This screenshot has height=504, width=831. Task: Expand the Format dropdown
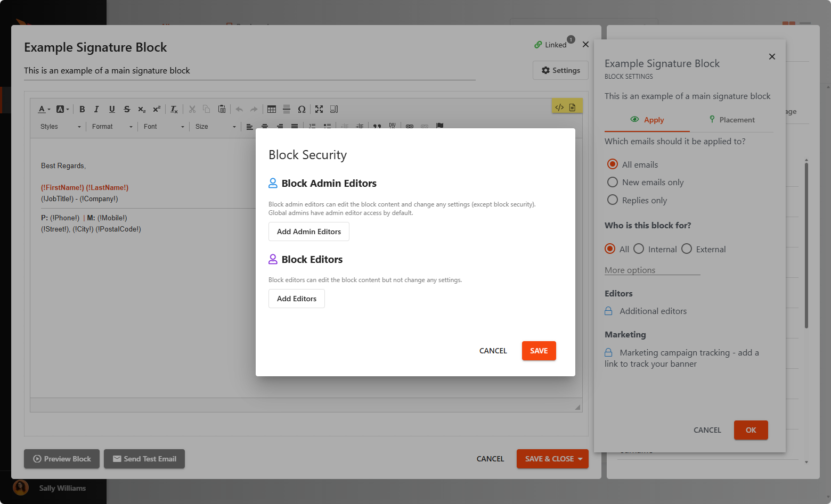click(x=112, y=127)
